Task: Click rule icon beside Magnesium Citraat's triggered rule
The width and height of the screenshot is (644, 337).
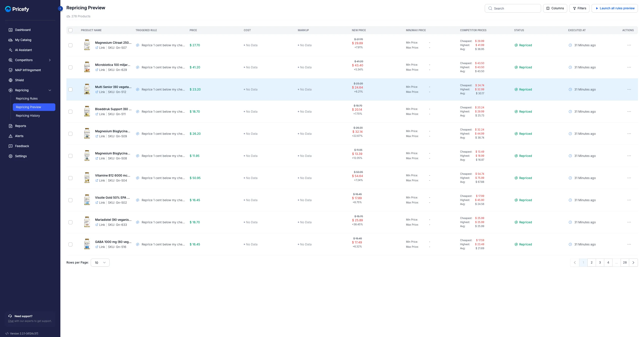Action: [x=138, y=45]
